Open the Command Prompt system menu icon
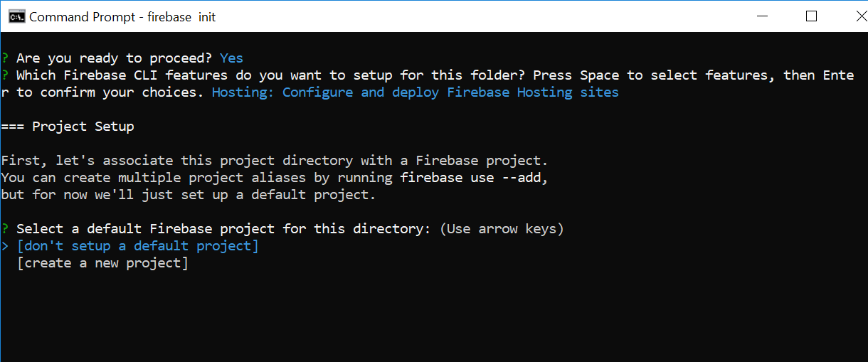 point(16,16)
